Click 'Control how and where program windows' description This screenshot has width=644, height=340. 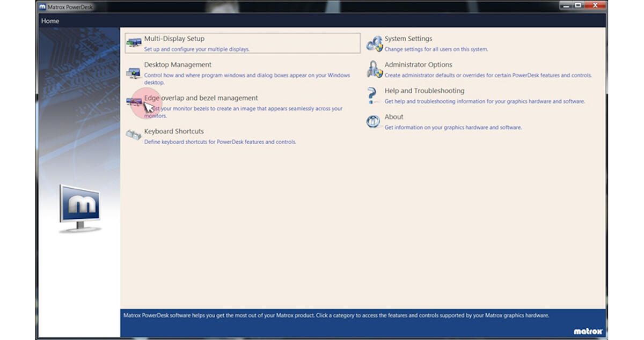(247, 79)
